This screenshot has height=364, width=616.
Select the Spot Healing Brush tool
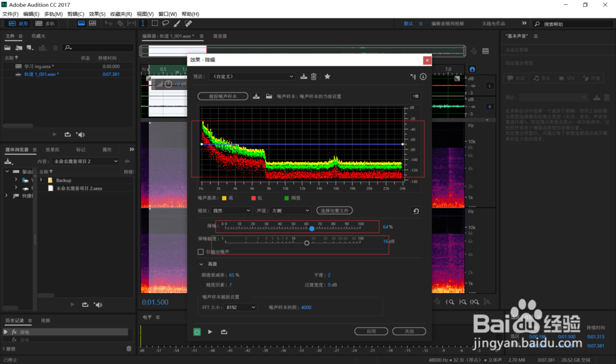pos(188,23)
